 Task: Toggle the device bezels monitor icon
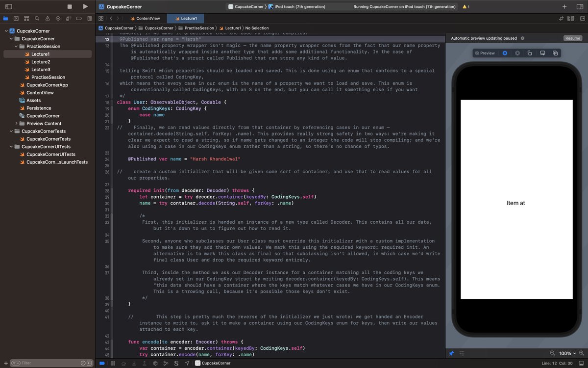(x=542, y=53)
